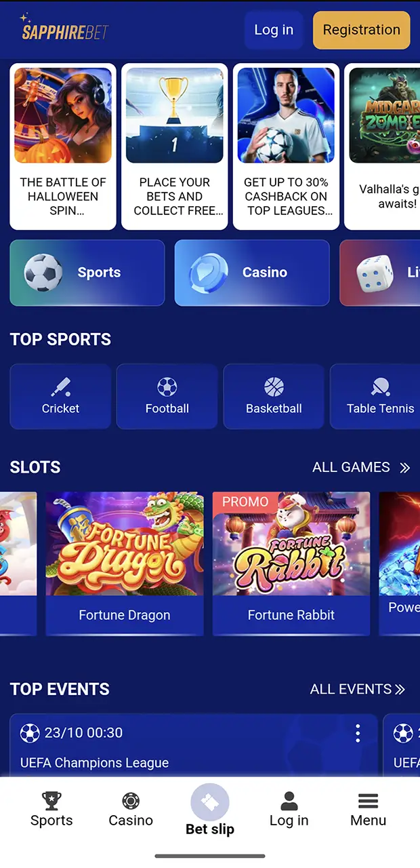Open the Battle of Halloween Spin promo
The image size is (420, 868).
pyautogui.click(x=63, y=146)
